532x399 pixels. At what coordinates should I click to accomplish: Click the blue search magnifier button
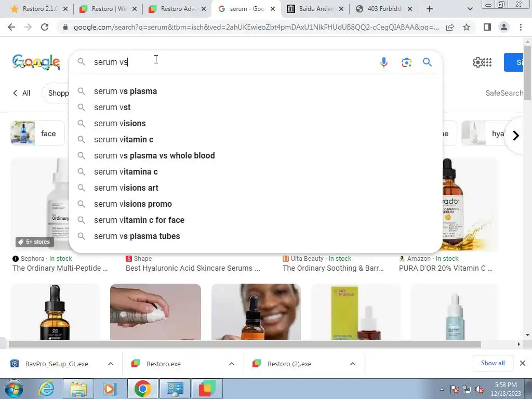(427, 62)
